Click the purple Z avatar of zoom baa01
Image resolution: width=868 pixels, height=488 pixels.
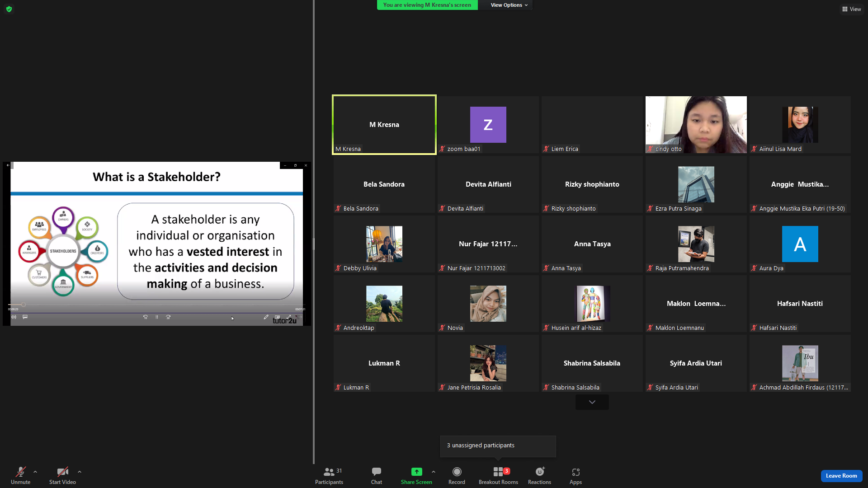488,125
